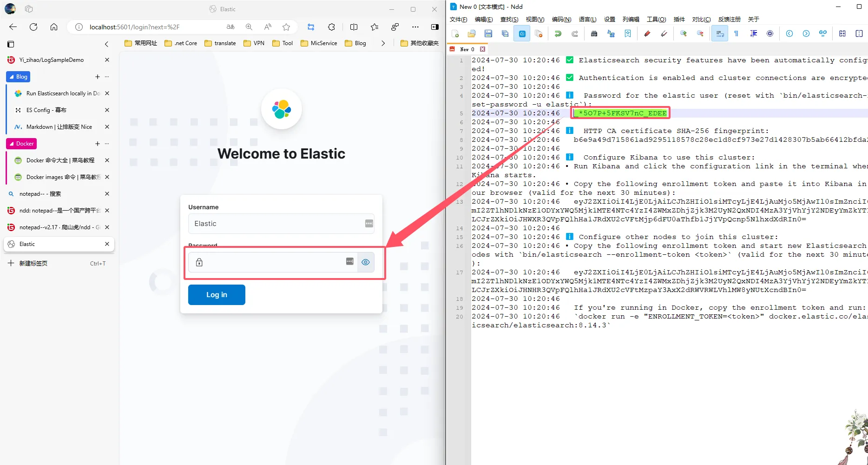Open the MicService bookmarks folder
This screenshot has height=465, width=868.
pos(319,43)
